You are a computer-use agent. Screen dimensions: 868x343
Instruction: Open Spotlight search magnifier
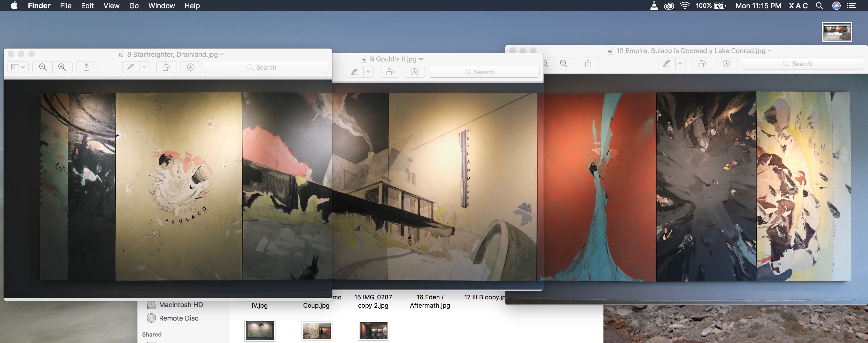[x=819, y=6]
